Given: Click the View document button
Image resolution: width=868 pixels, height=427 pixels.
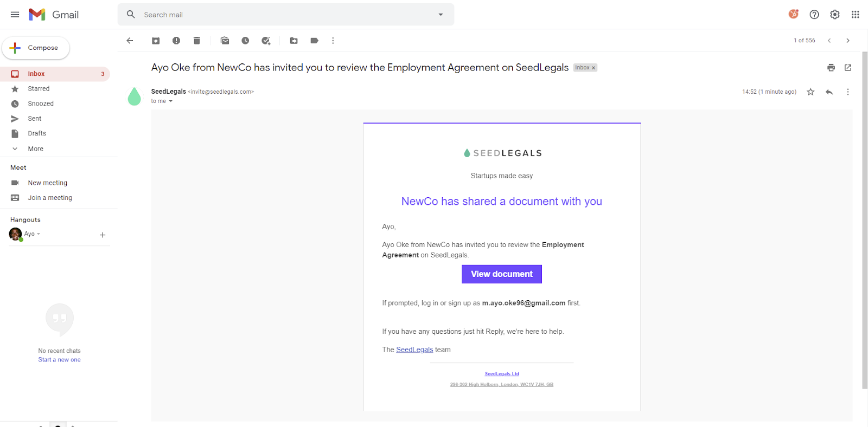Looking at the screenshot, I should point(501,274).
